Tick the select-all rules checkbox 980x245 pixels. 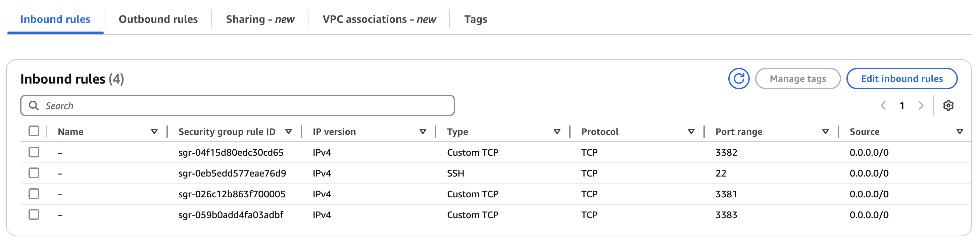(x=34, y=131)
